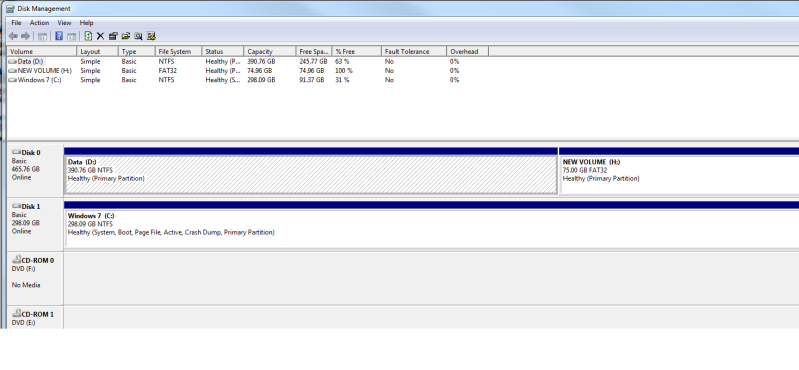Select NEW VOLUME (H:) in volume list
The image size is (799, 370).
(x=45, y=71)
